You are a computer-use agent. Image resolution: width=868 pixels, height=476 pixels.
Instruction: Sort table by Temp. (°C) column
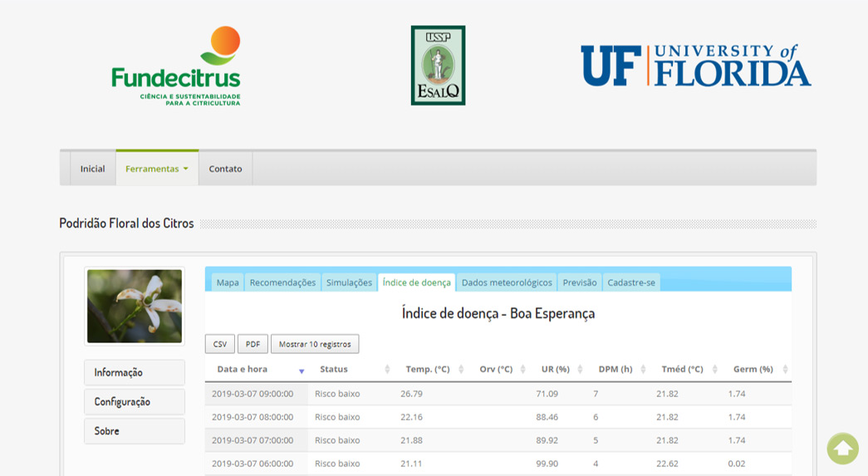433,369
